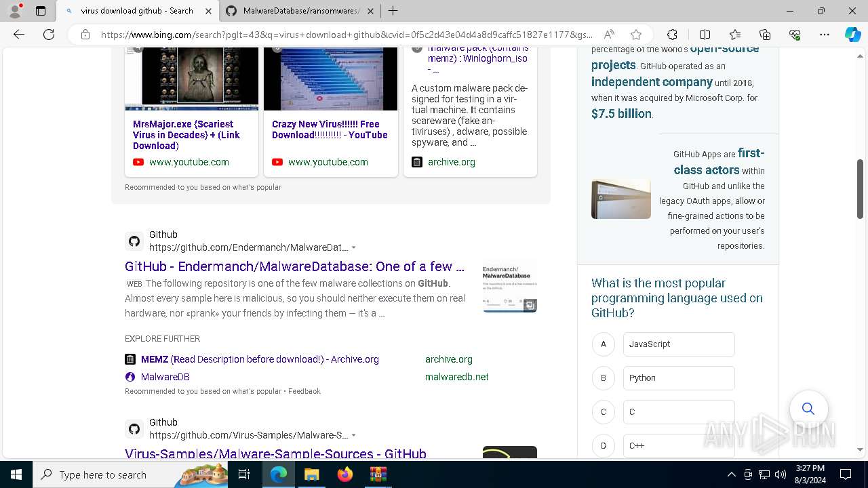
Task: Open Crazy New Virus Free Download video
Action: pos(330,129)
